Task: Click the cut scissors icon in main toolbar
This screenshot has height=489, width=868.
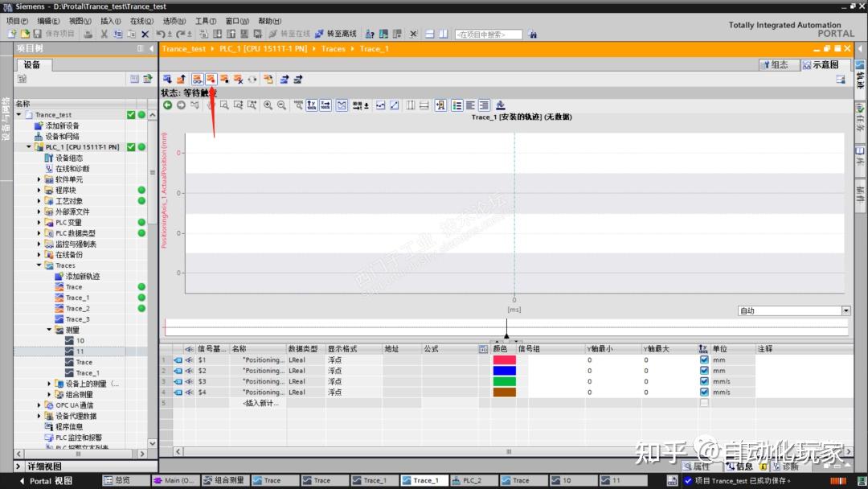Action: tap(104, 34)
